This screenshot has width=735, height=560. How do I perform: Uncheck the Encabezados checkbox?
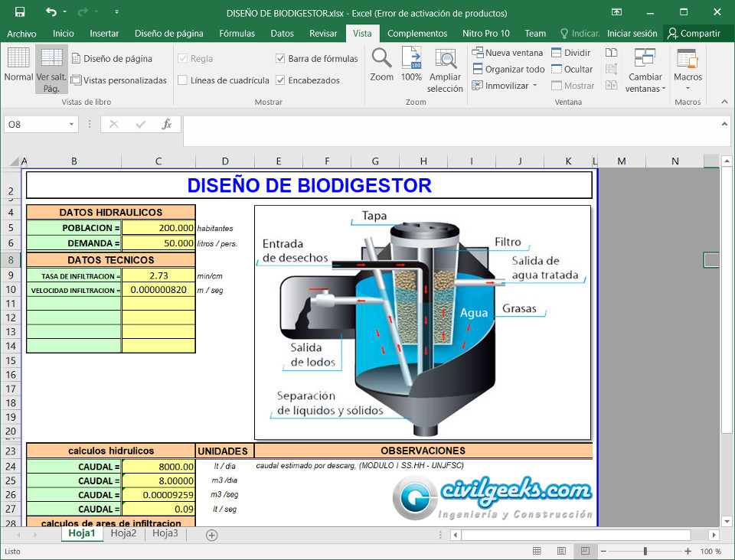pyautogui.click(x=281, y=80)
